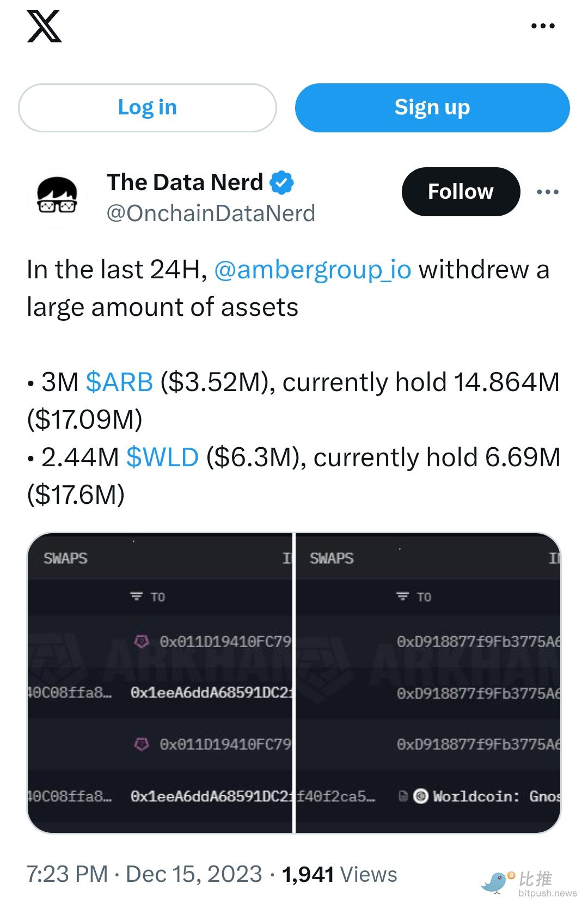Click the TO filter icon in left image
Screen dimensions: 588x908
coord(136,596)
